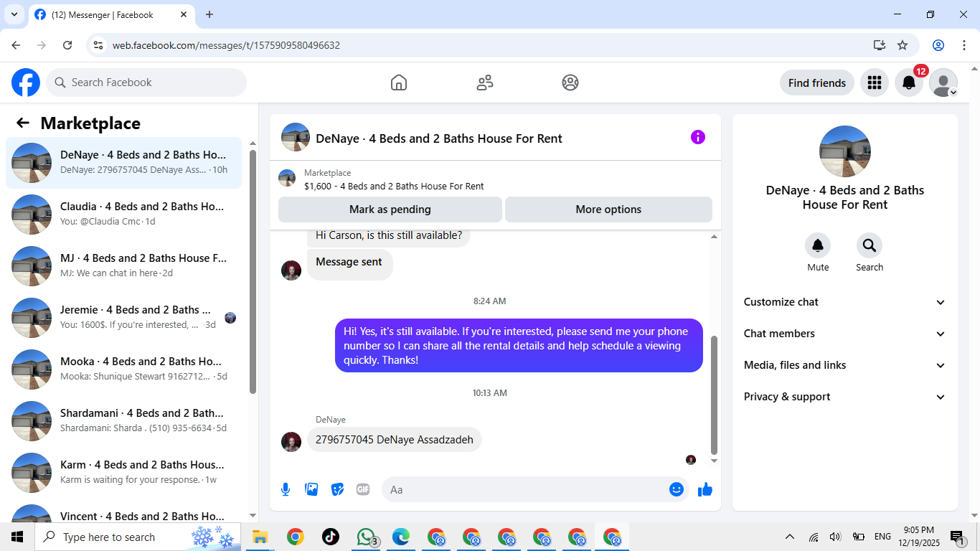Click More options button
This screenshot has width=980, height=551.
(x=608, y=209)
